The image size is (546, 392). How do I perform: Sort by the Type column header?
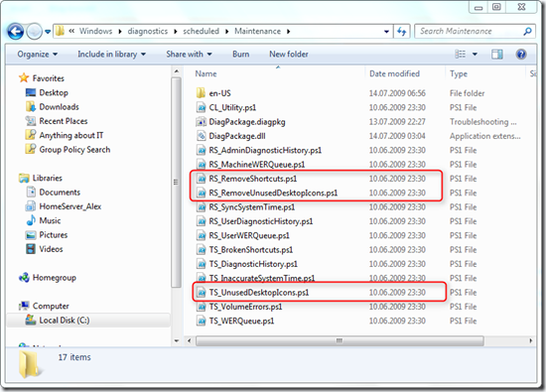[459, 73]
